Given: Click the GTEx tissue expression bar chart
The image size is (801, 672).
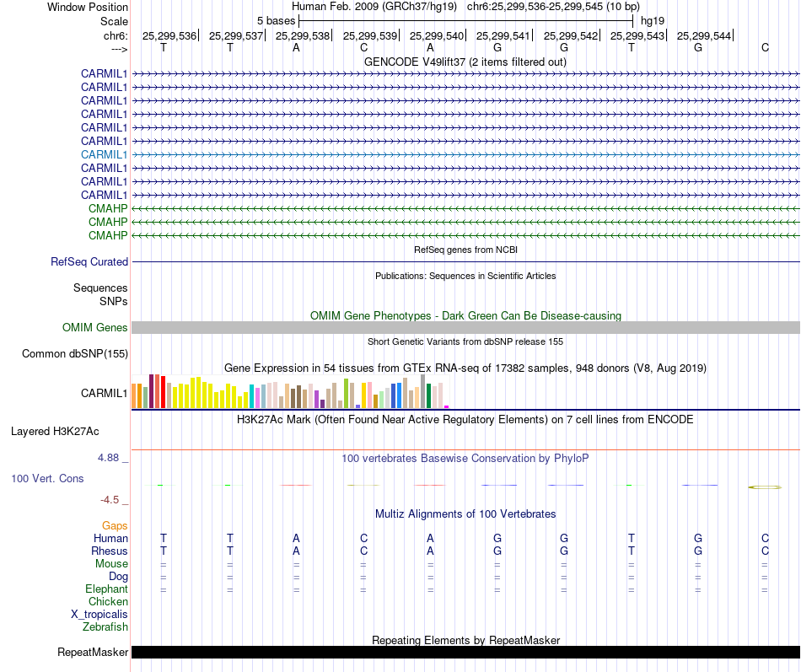Looking at the screenshot, I should point(290,391).
